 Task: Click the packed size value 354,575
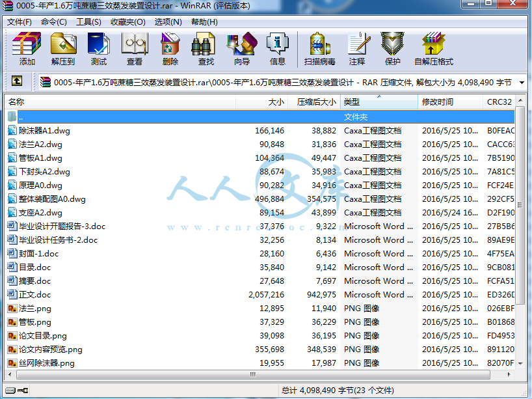pyautogui.click(x=322, y=199)
